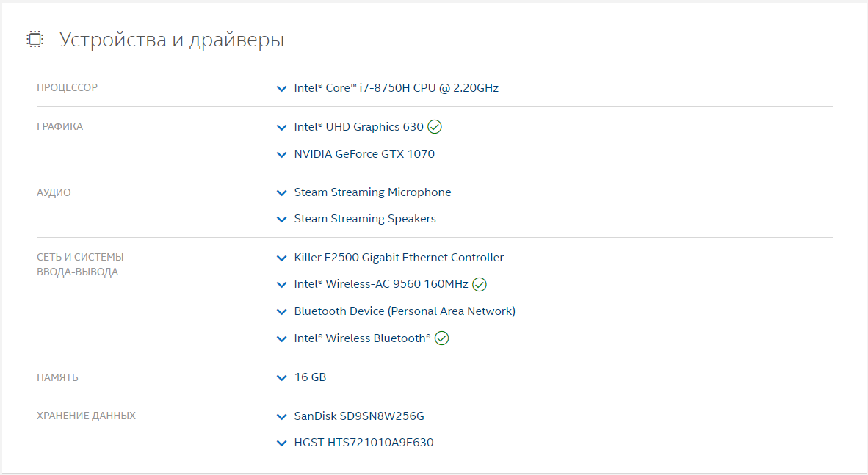
Task: Expand the 16 GB memory chevron
Action: click(281, 377)
